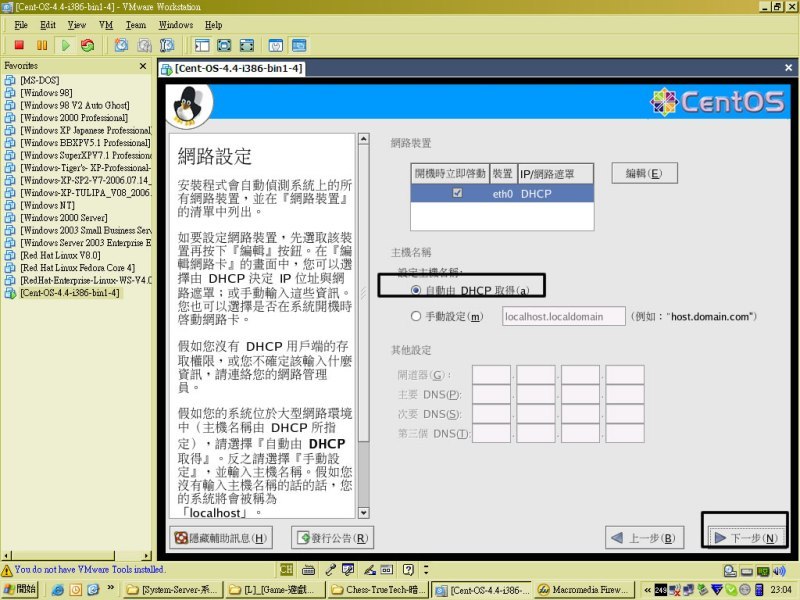
Task: Select [MS-DOS] in Favorites list
Action: coord(40,80)
